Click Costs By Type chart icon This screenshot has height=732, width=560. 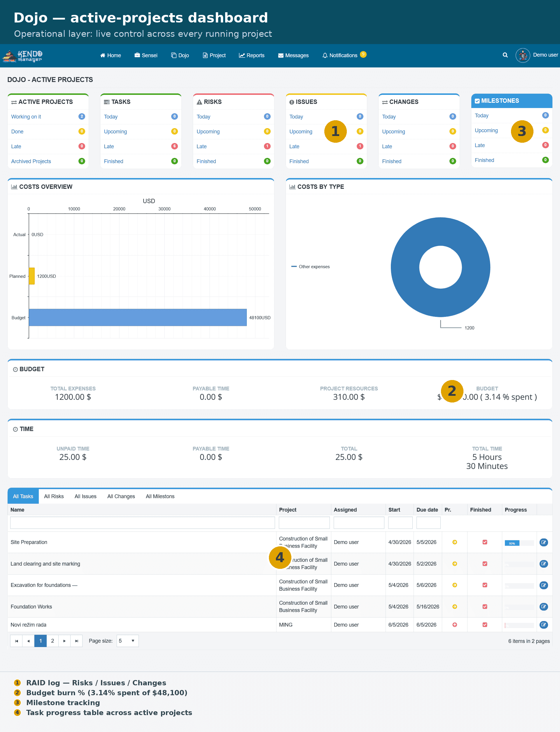292,187
